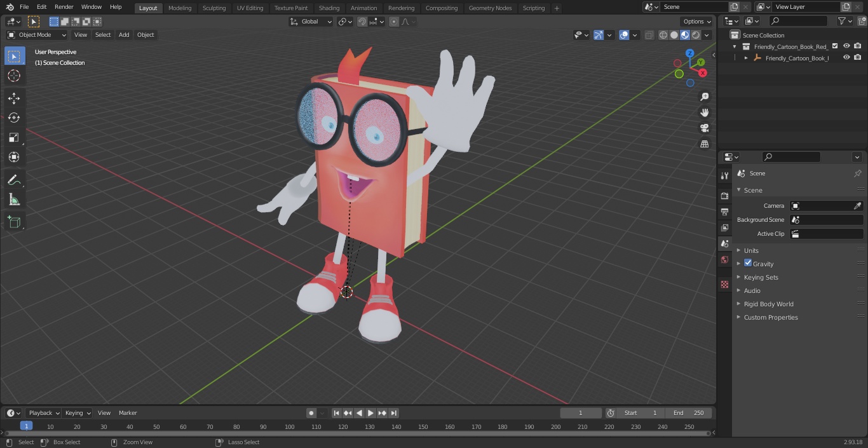The width and height of the screenshot is (868, 448).
Task: Activate the 3D Cursor tool
Action: coord(14,76)
